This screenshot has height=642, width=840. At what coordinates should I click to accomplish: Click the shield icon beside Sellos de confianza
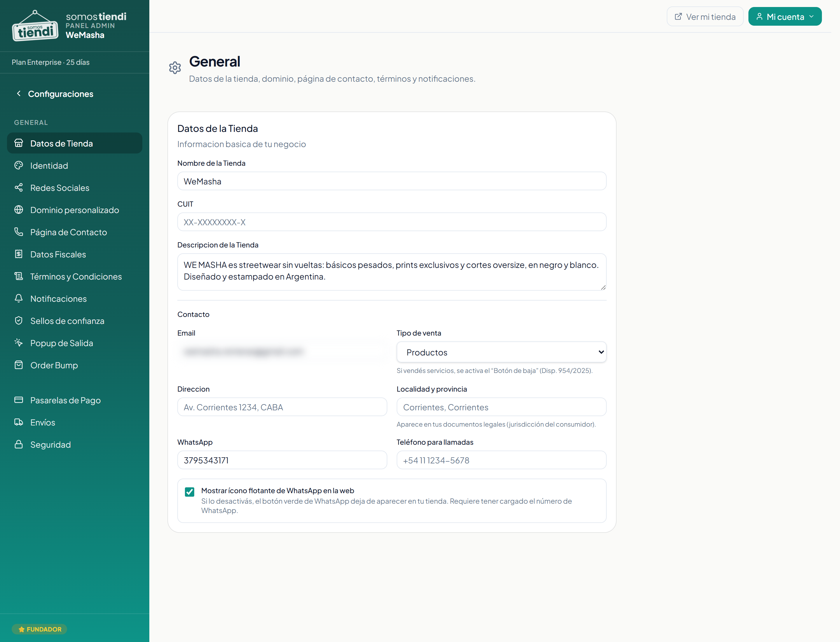(19, 320)
